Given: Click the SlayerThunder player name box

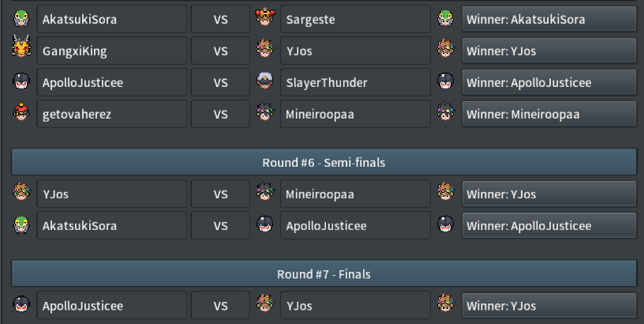Looking at the screenshot, I should (355, 82).
